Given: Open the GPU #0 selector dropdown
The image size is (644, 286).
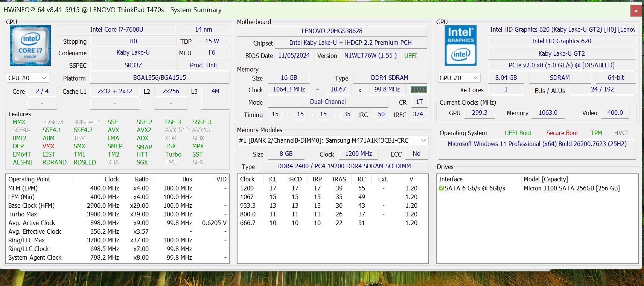Looking at the screenshot, I should point(459,78).
